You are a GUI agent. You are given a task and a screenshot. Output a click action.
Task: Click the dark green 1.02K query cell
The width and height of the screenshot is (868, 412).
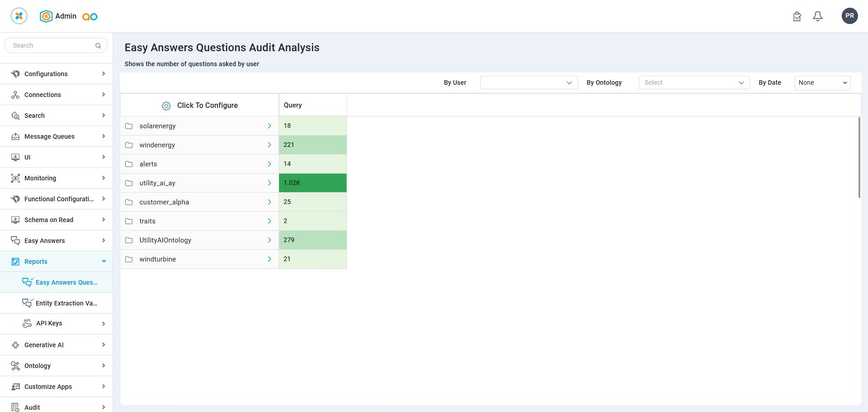313,183
